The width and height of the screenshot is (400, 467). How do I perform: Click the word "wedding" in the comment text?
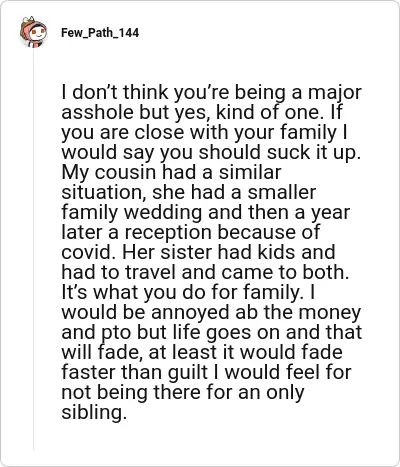coord(163,213)
